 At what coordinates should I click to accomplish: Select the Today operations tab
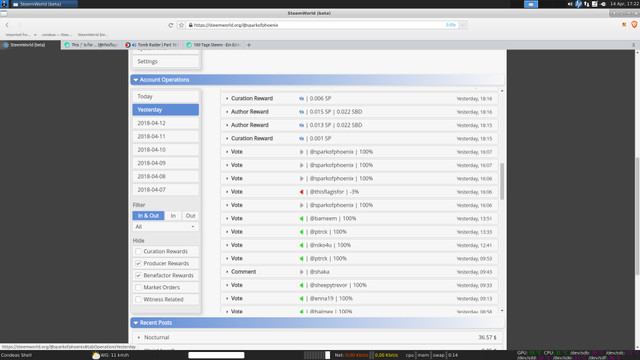coord(165,96)
